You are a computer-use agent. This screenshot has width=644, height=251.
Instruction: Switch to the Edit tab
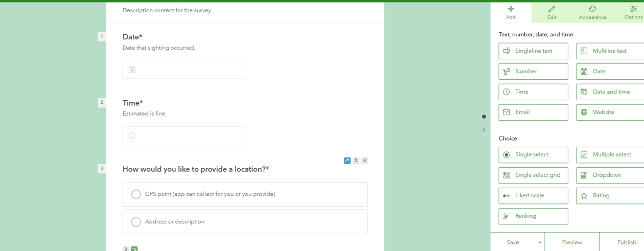(x=551, y=12)
